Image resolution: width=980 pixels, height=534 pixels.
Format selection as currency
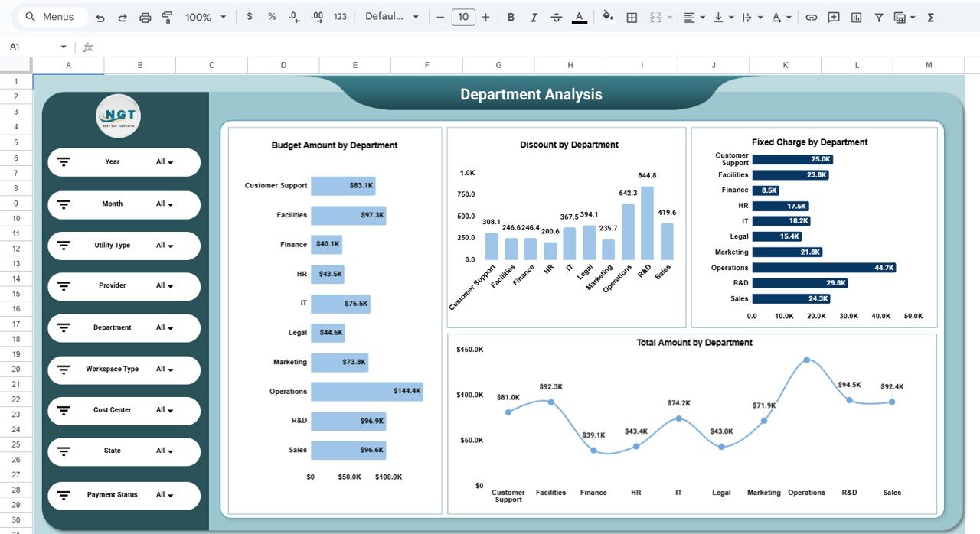(x=249, y=16)
